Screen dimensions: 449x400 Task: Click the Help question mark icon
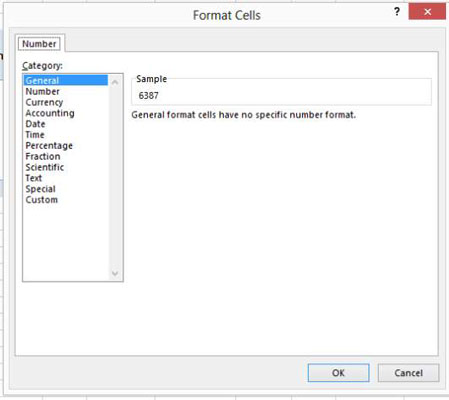pos(397,12)
